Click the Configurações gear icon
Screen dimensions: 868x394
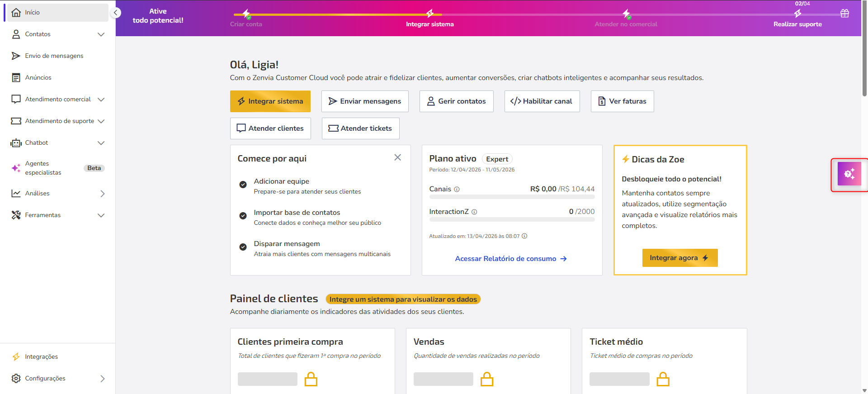pyautogui.click(x=16, y=378)
